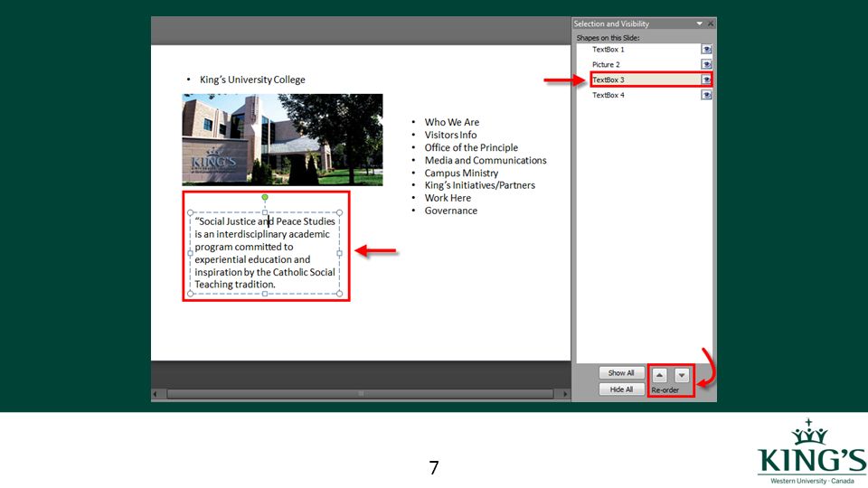Viewport: 868px width, 488px height.
Task: Hide TextBox 3 using its eye icon
Action: click(x=706, y=80)
